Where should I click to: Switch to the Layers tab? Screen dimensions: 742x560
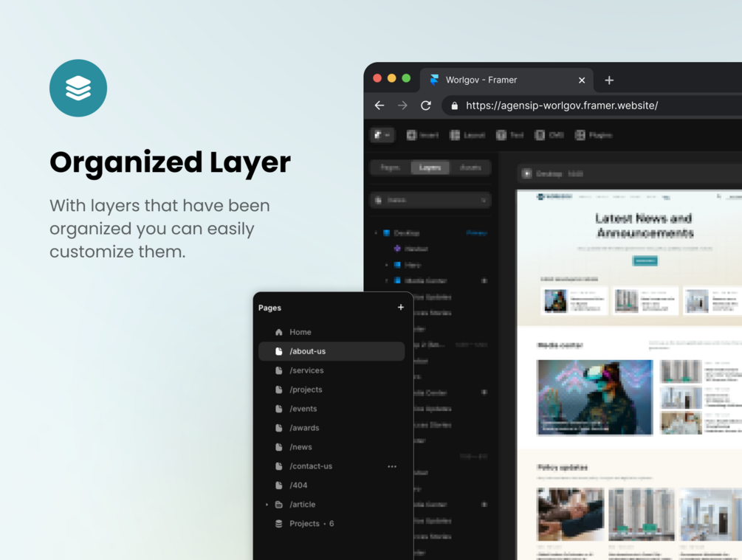[x=430, y=167]
